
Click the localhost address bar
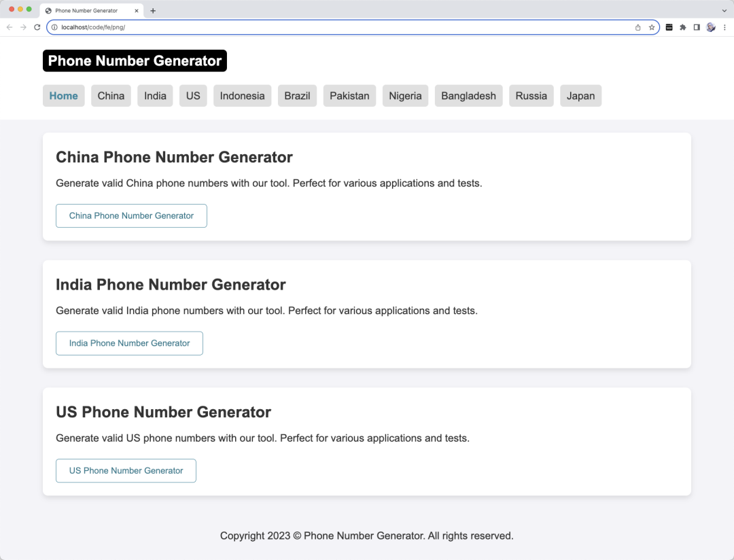340,27
